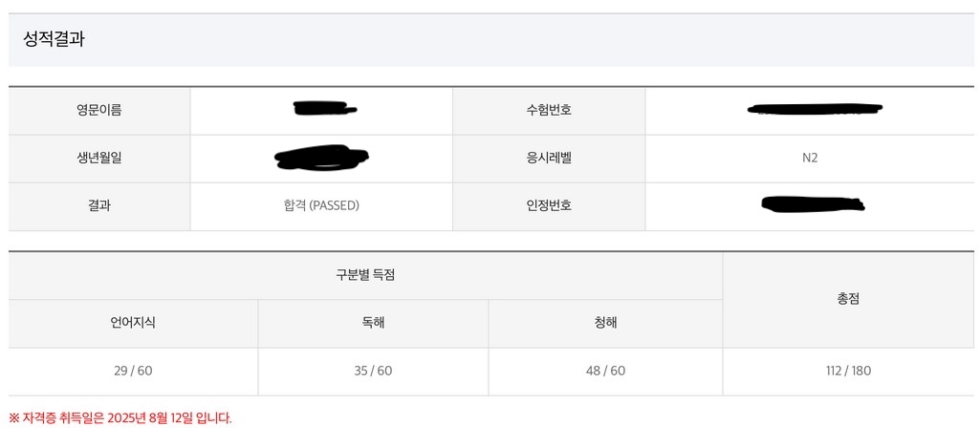
Task: Click the 구분별 득점 header
Action: 365,275
